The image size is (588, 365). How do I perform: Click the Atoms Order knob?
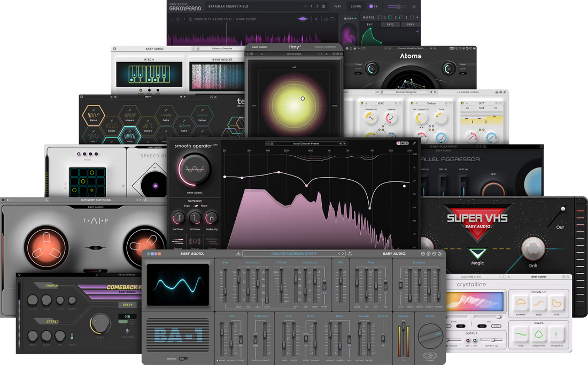click(x=448, y=69)
